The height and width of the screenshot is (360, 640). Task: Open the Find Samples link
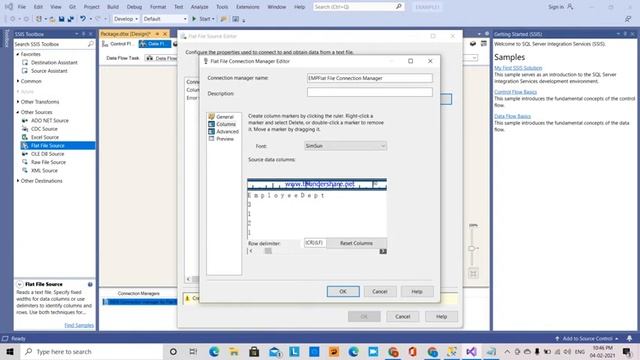tap(79, 325)
